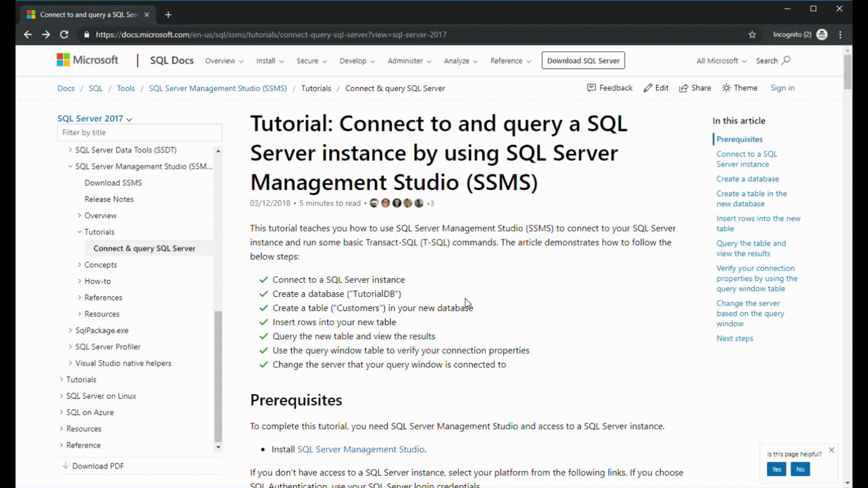Click the bookmark star icon in address bar

752,34
